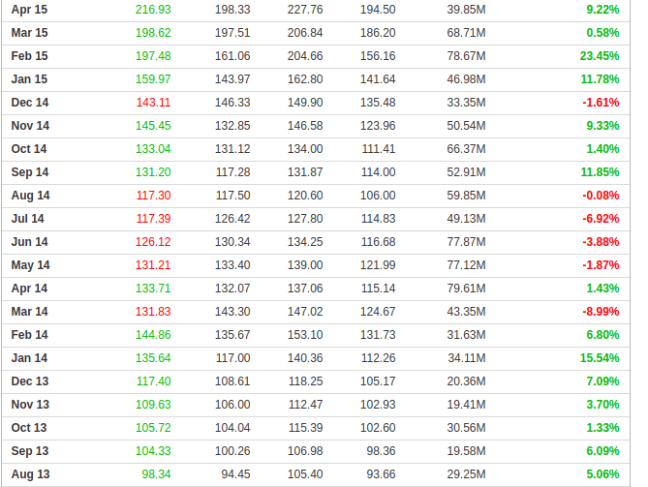Select the Oct 14 date cell
The image size is (648, 487).
tap(29, 149)
